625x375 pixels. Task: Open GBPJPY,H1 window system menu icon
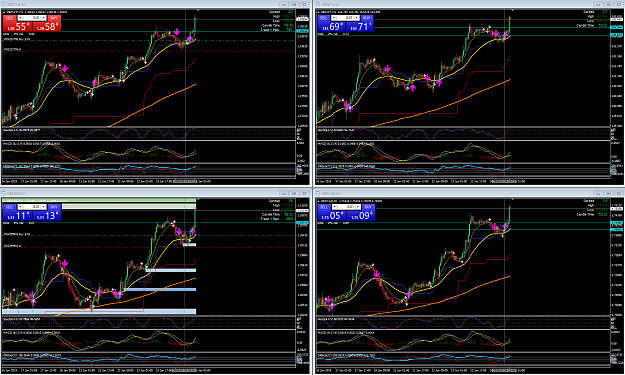pos(318,4)
